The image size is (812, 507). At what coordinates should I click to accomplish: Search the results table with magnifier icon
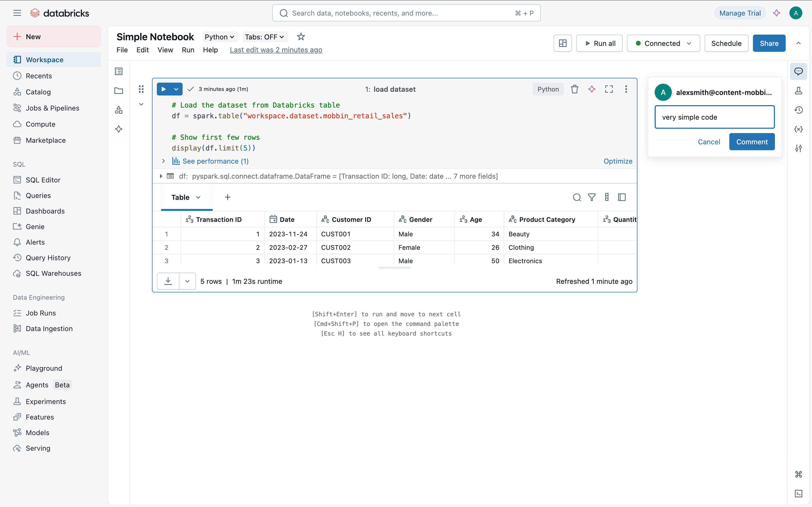point(577,197)
